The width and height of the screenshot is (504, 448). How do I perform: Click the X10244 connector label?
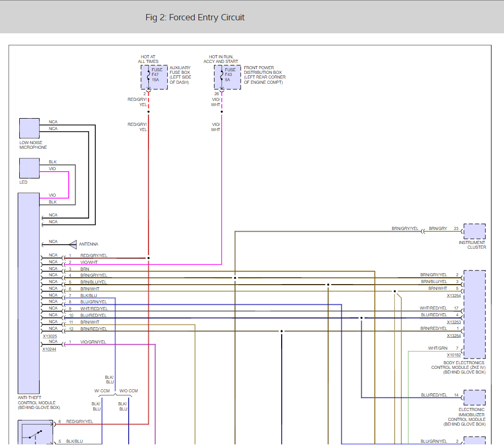tap(49, 349)
